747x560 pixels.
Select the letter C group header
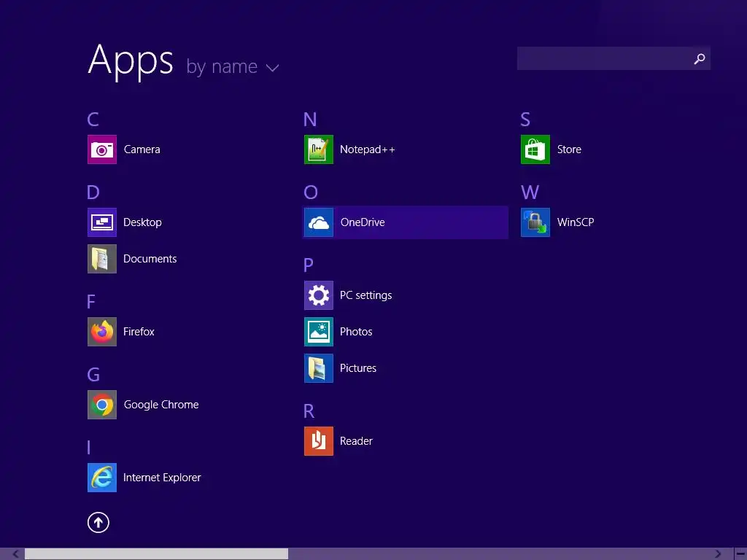pos(93,119)
